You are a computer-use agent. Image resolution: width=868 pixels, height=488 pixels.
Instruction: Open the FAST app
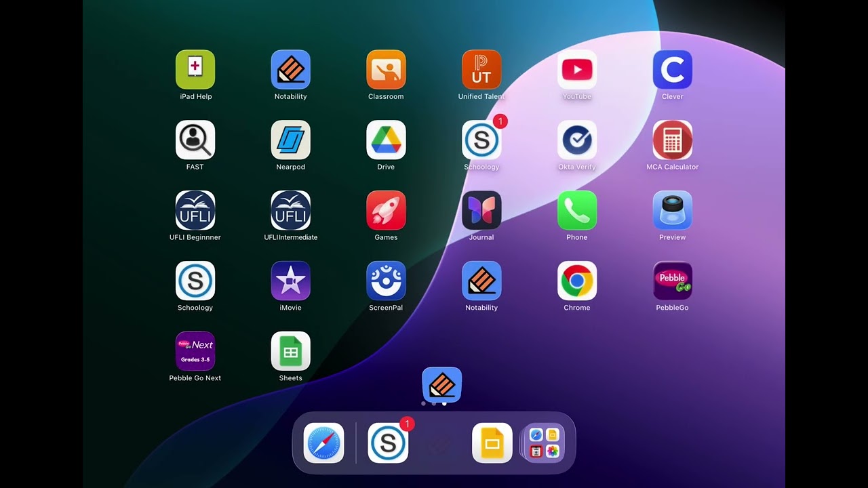coord(195,140)
